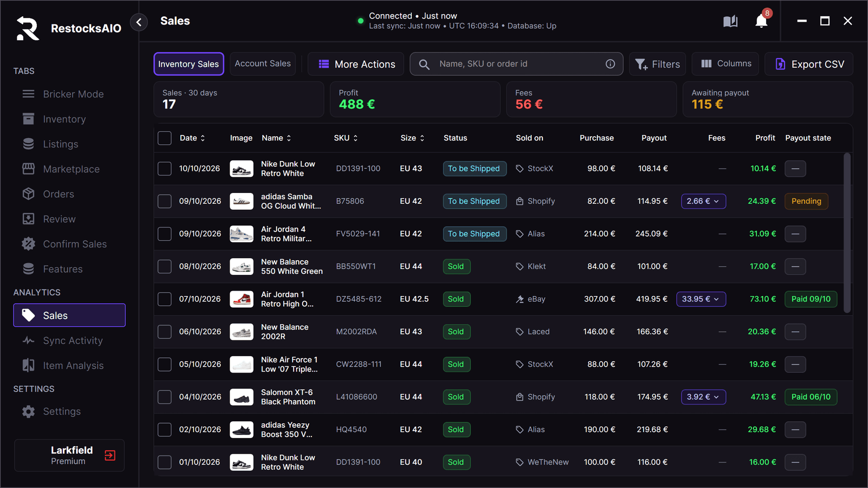Click the Settings gear icon
The width and height of the screenshot is (868, 488).
[x=28, y=412]
